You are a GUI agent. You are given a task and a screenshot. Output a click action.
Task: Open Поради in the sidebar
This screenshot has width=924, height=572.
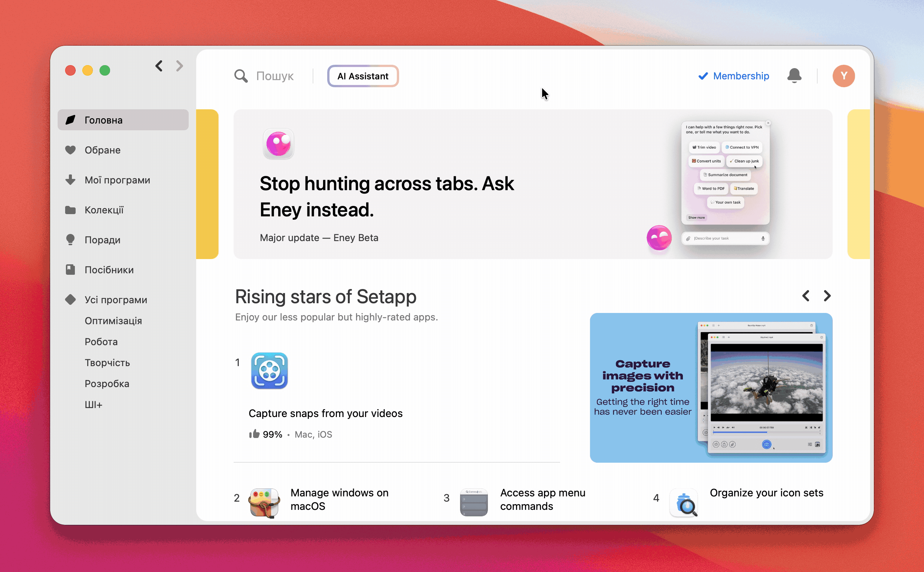pyautogui.click(x=123, y=240)
